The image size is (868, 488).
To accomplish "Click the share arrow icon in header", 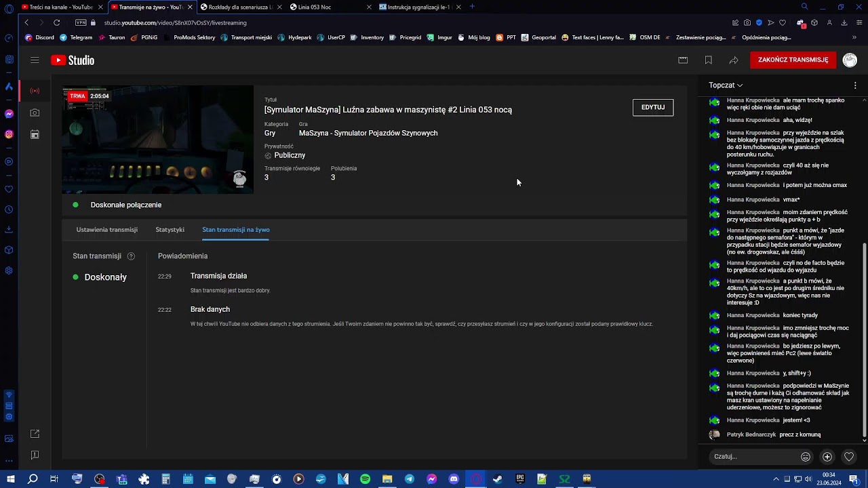I will point(734,60).
